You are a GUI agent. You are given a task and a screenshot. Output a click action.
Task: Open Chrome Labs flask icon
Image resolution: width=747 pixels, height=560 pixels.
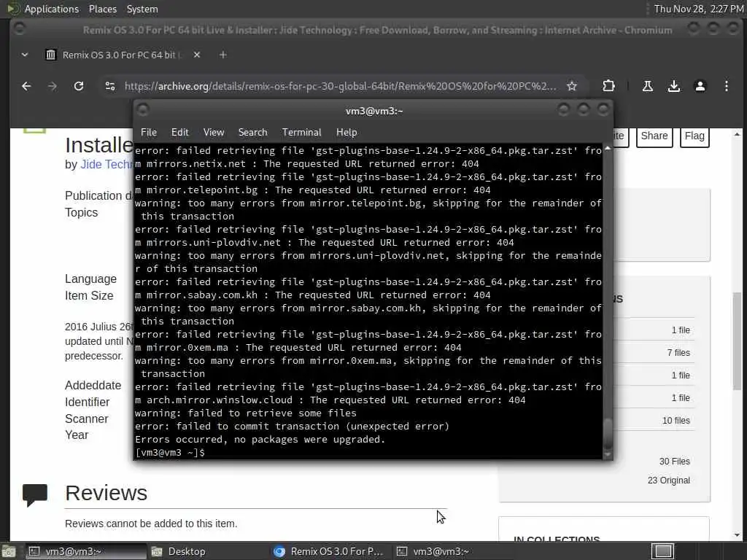648,86
